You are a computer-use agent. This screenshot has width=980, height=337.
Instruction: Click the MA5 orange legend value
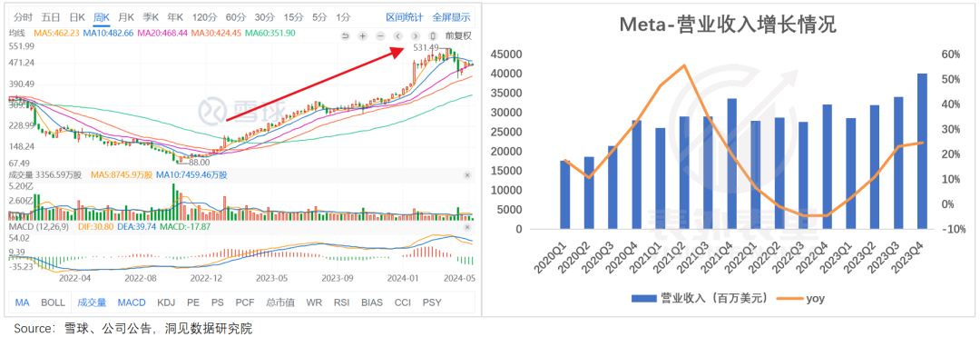pos(58,33)
